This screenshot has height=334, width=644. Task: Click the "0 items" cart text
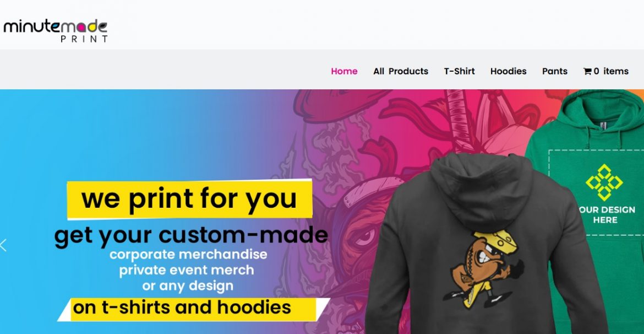(x=611, y=71)
